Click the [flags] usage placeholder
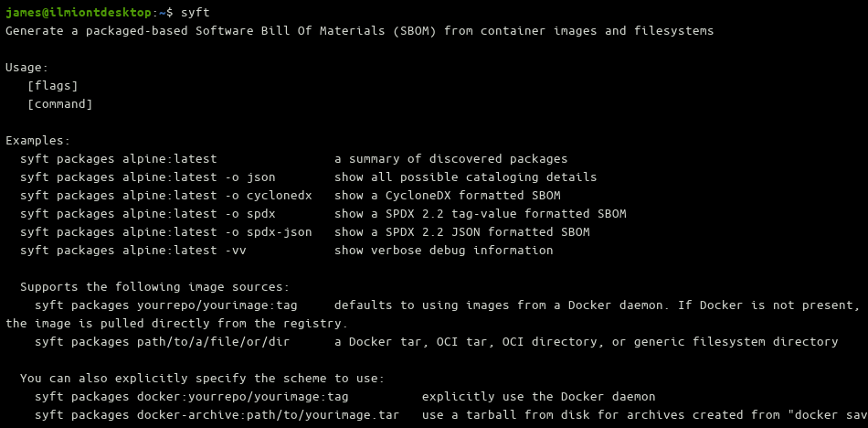Image resolution: width=868 pixels, height=428 pixels. click(x=52, y=85)
